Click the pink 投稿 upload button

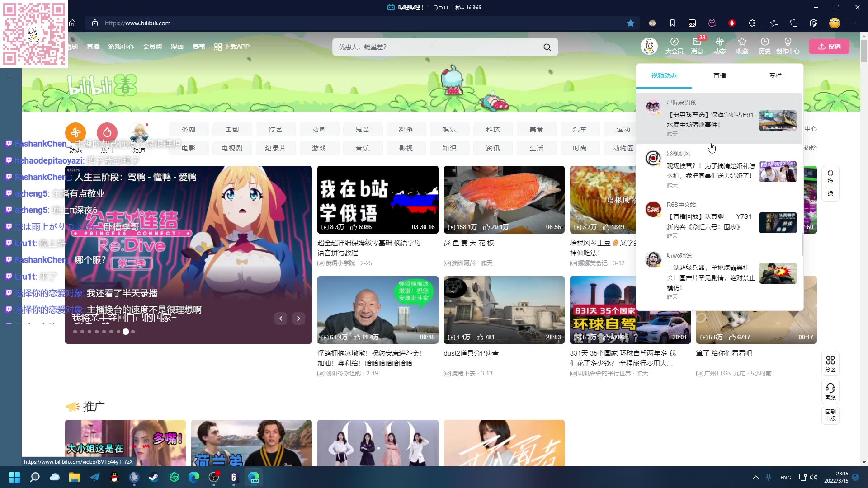point(829,47)
